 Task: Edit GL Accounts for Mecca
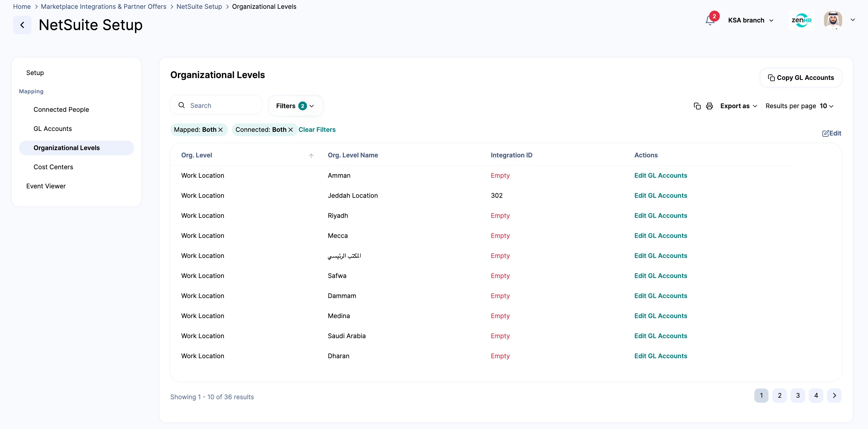[661, 235]
